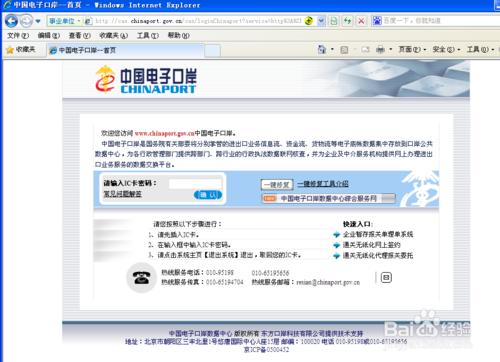500x362 pixels.
Task: Open the 一键修复工具介绍 link
Action: coord(323,184)
